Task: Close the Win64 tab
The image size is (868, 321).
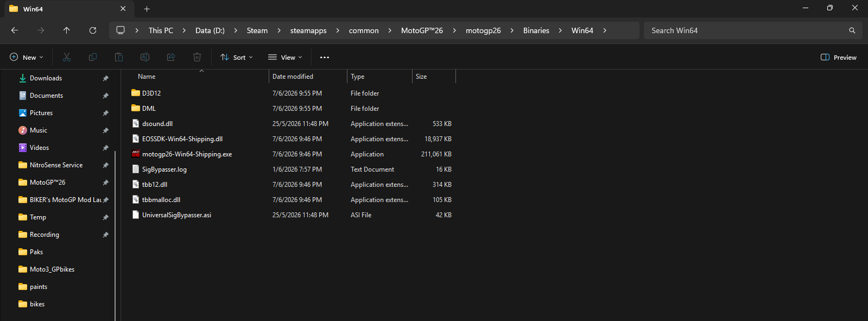Action: coord(123,9)
